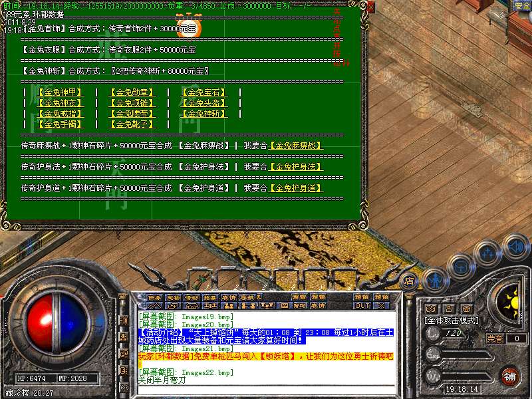Screen dimensions: 532x399
Task: Click the alarm clock icon at top
Action: [189, 27]
